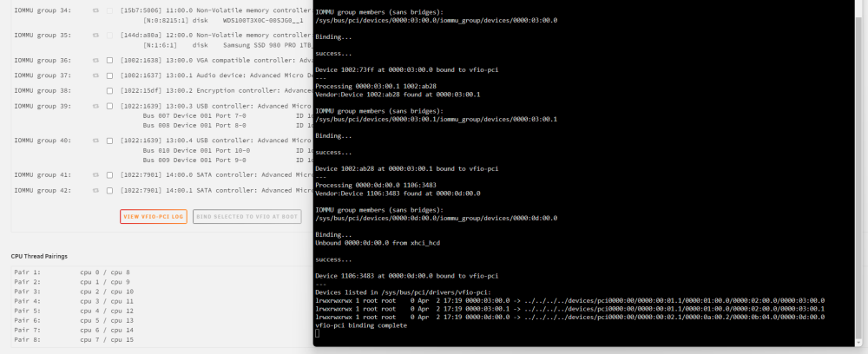Viewport: 868px width, 354px height.
Task: Tick the greyed checkbox for IOMMU group 35
Action: click(x=109, y=36)
